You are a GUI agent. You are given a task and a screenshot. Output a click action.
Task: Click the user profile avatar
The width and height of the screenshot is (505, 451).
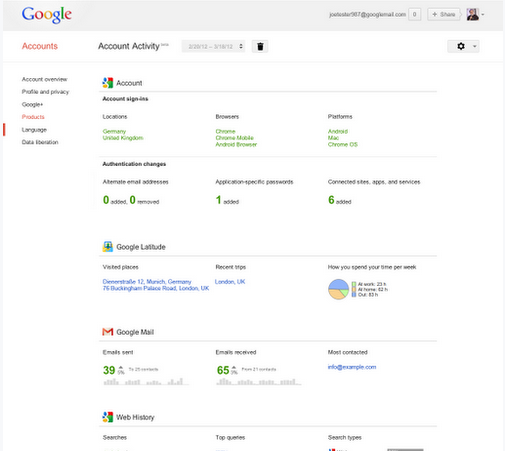coord(472,14)
